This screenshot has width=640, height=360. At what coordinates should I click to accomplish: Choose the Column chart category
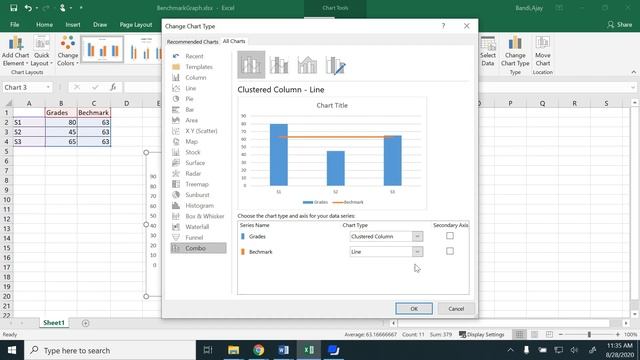[x=198, y=77]
